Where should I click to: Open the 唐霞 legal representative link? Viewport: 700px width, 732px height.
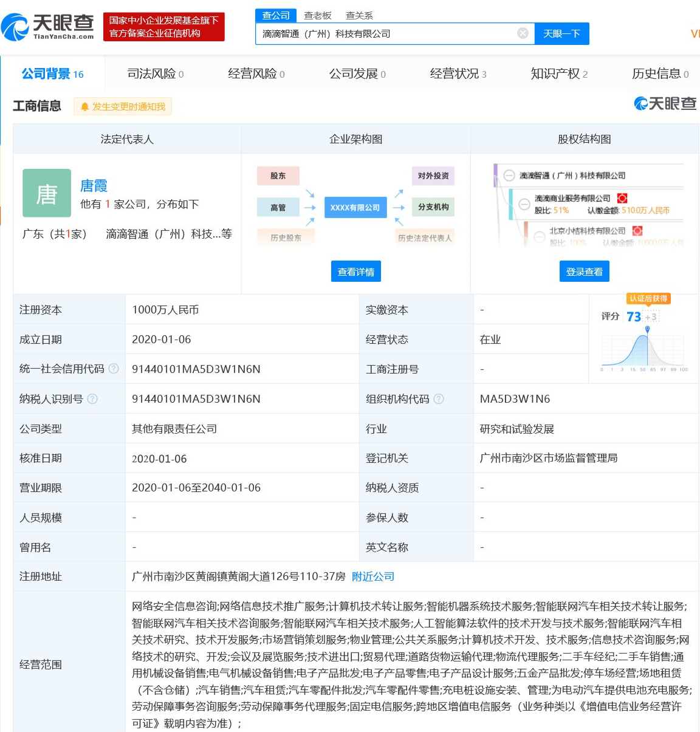94,185
